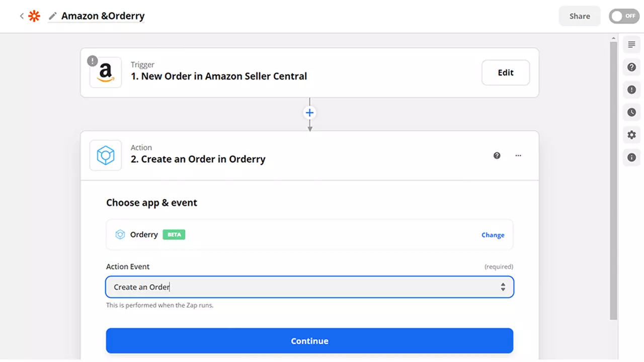Click the blue Continue button
This screenshot has height=362, width=644.
tap(309, 341)
